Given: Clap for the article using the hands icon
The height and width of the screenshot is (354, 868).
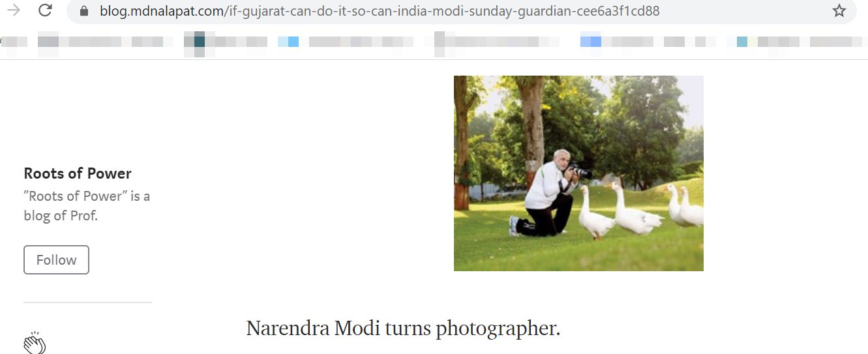Looking at the screenshot, I should click(35, 342).
